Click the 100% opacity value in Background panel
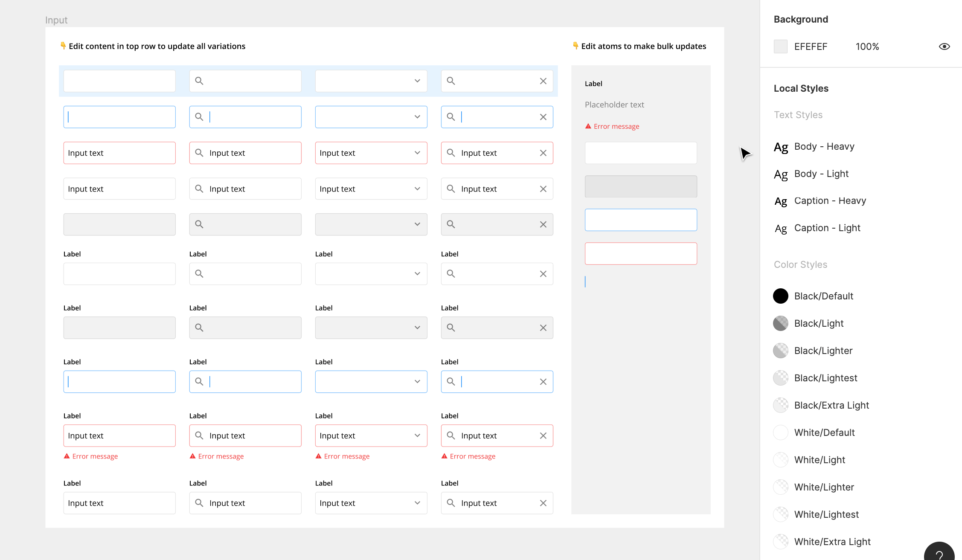962x560 pixels. click(867, 46)
